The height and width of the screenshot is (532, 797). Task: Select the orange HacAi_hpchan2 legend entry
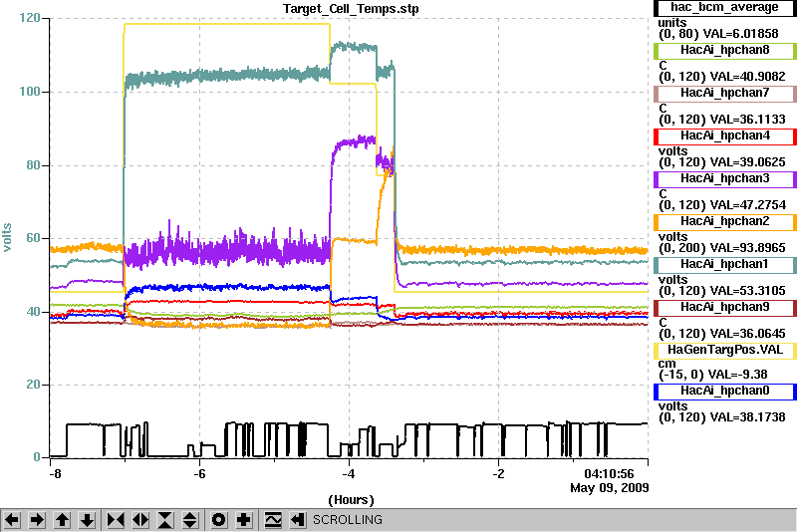click(x=724, y=221)
